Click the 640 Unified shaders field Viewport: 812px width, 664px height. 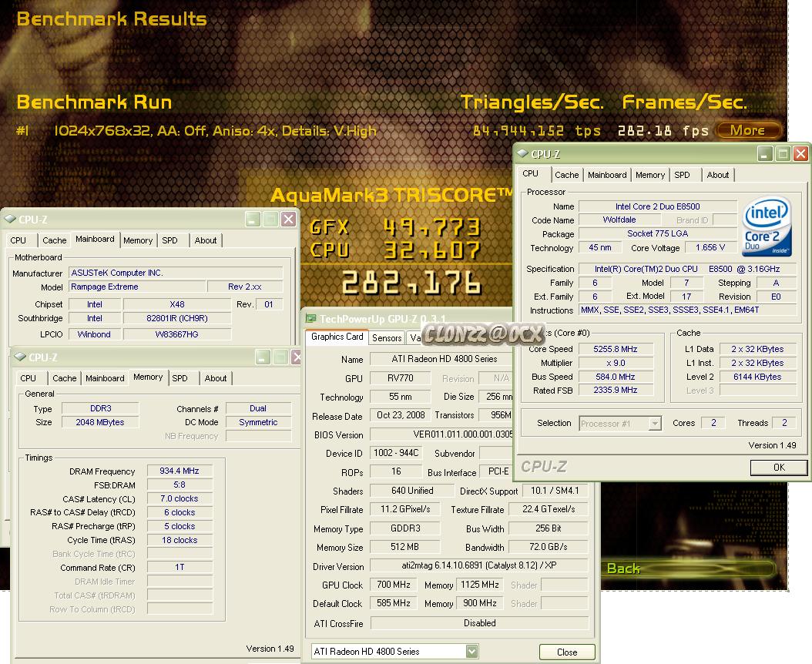tap(412, 491)
